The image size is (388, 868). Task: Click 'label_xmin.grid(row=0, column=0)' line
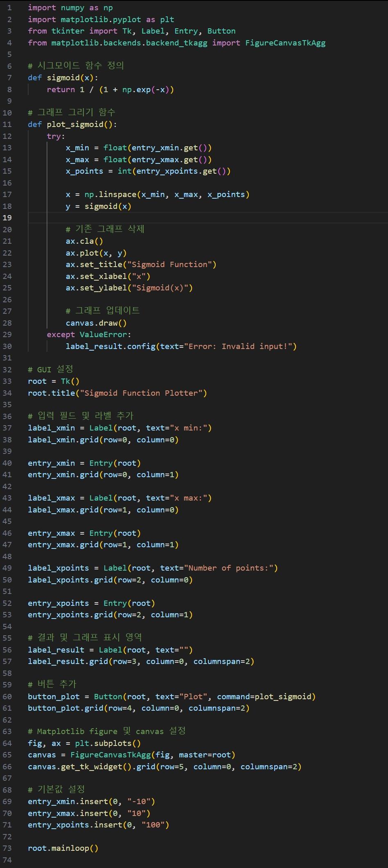(x=103, y=440)
